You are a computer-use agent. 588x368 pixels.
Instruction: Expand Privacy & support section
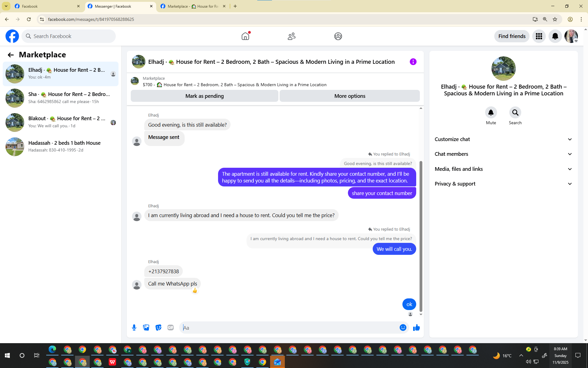point(503,184)
